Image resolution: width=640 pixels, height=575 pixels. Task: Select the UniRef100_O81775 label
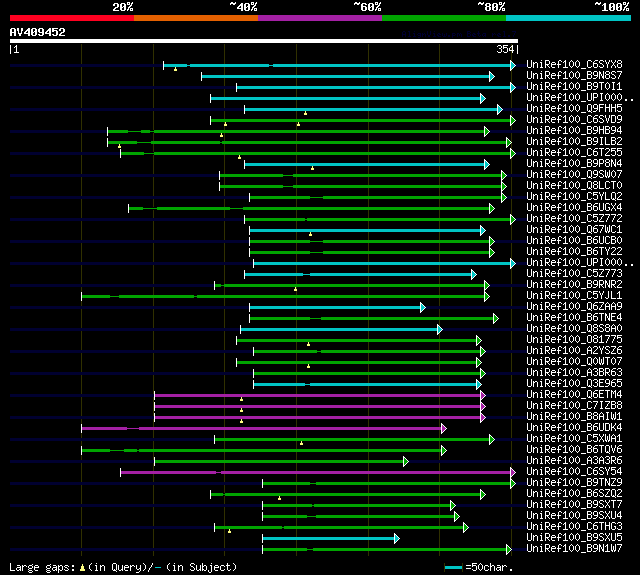[x=574, y=340]
